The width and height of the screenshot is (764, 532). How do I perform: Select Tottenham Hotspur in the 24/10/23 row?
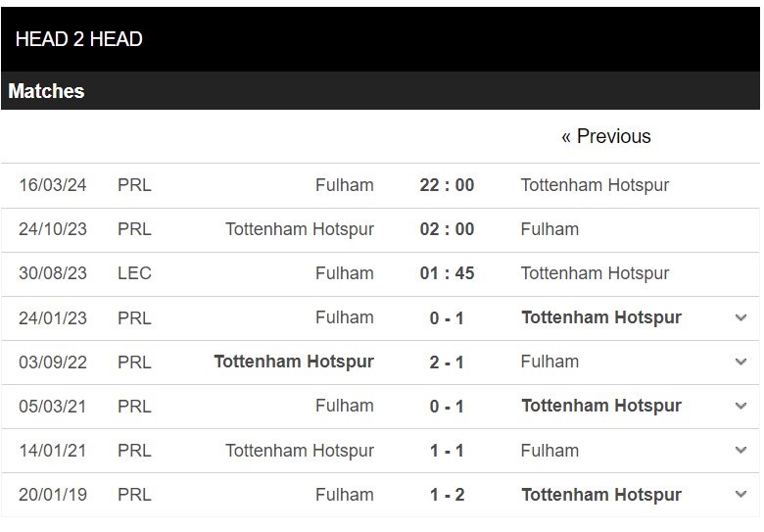click(300, 229)
